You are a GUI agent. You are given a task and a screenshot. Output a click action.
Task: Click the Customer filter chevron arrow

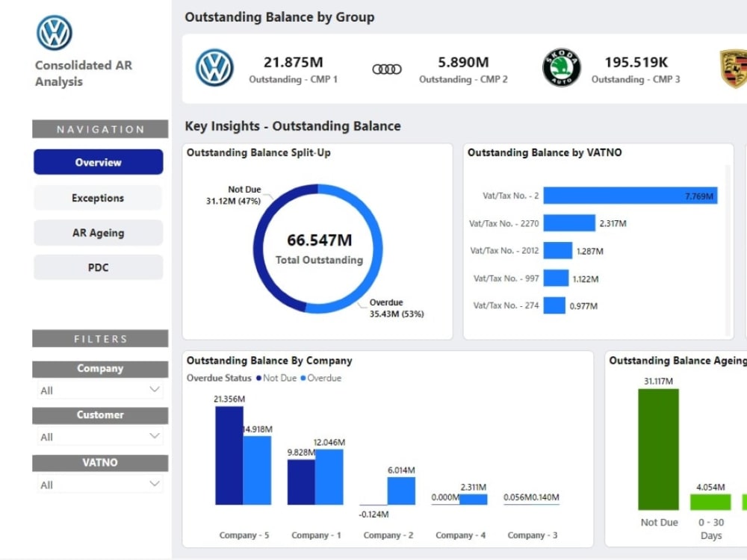pos(155,436)
